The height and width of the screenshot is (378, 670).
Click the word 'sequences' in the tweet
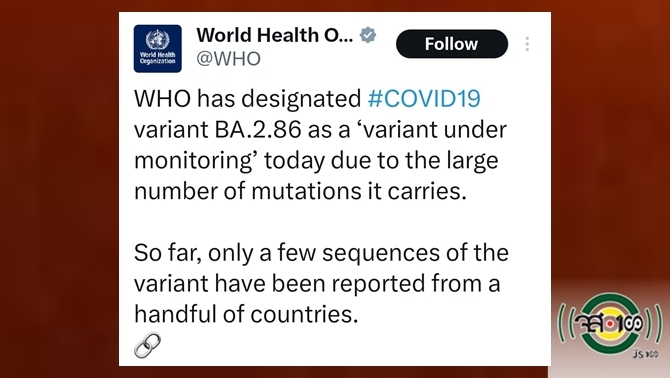tap(381, 253)
